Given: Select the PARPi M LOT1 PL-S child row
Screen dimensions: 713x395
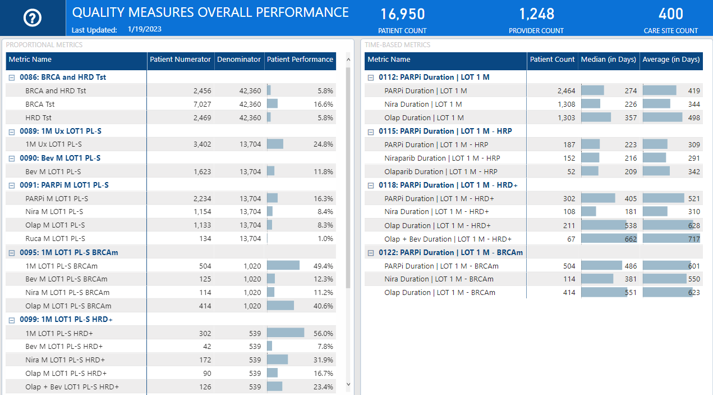Looking at the screenshot, I should (171, 199).
